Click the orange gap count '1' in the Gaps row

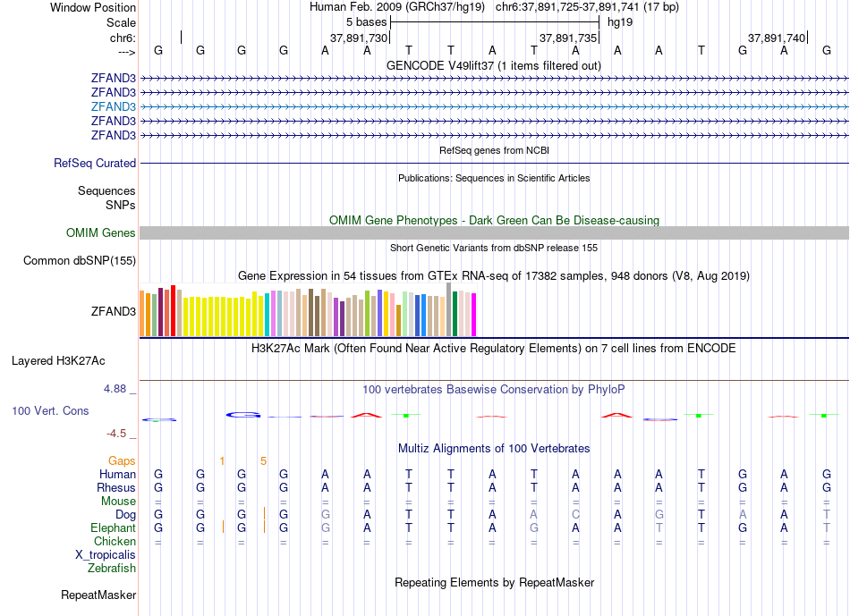pyautogui.click(x=222, y=461)
